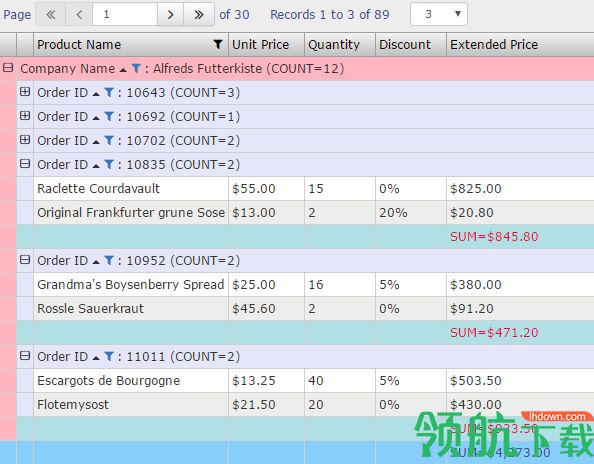
Task: Click the $21.50 unit price cell
Action: (x=267, y=405)
